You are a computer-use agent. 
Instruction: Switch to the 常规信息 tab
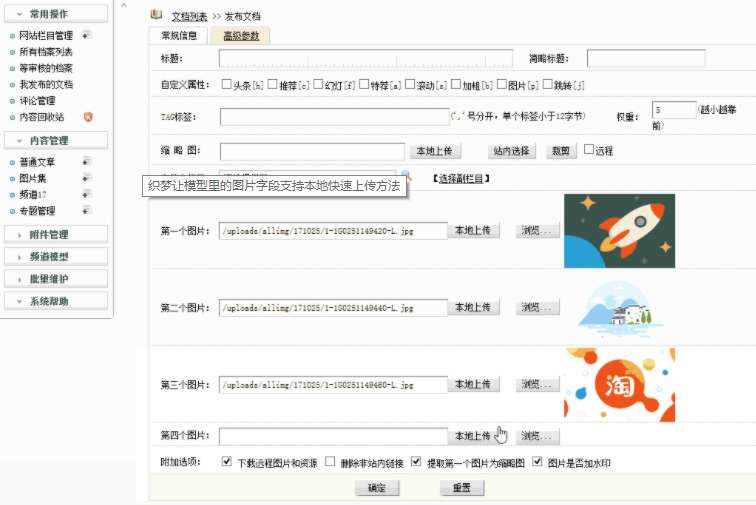tap(179, 35)
